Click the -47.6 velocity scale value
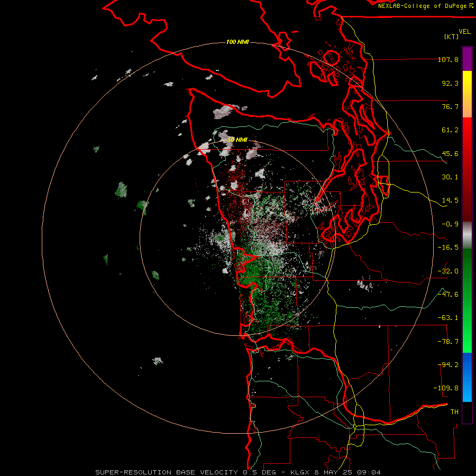Image resolution: width=476 pixels, height=476 pixels. coord(448,295)
